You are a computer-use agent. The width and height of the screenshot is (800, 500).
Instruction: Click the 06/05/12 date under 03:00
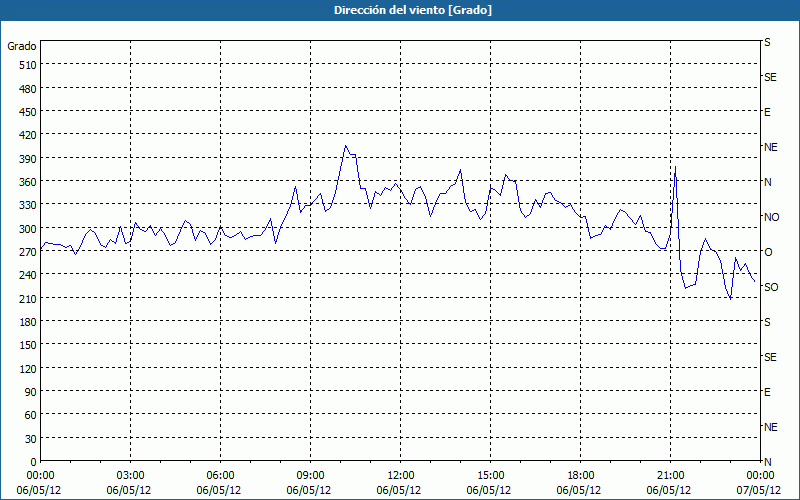[129, 490]
